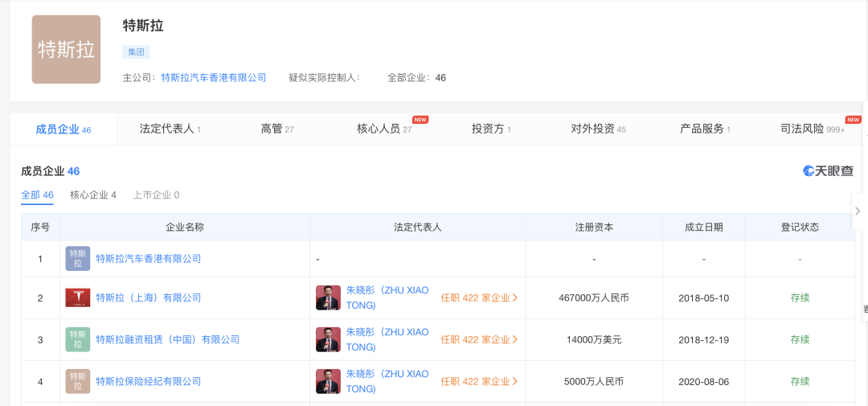Click 朱晓彤 name in row 4
This screenshot has width=868, height=406.
tap(387, 381)
